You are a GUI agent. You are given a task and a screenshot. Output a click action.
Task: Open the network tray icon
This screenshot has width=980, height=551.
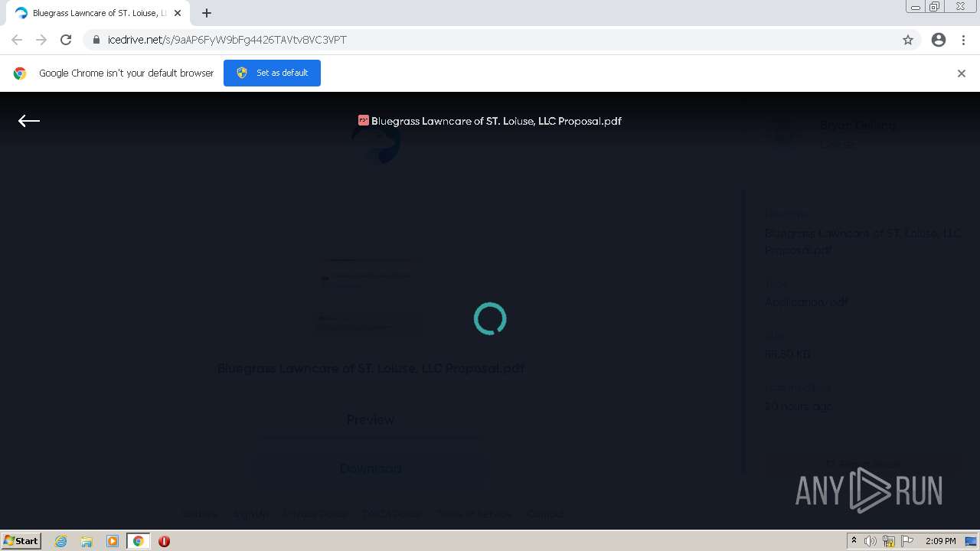pos(889,541)
